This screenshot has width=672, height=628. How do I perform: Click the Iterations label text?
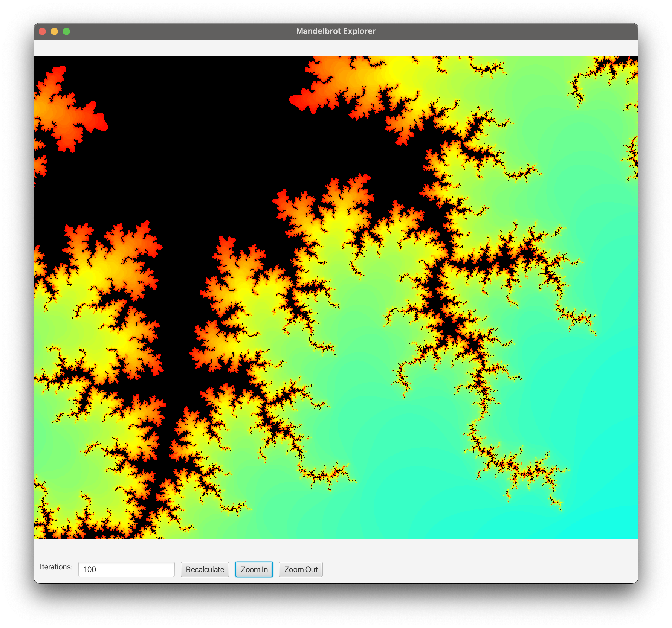[56, 566]
